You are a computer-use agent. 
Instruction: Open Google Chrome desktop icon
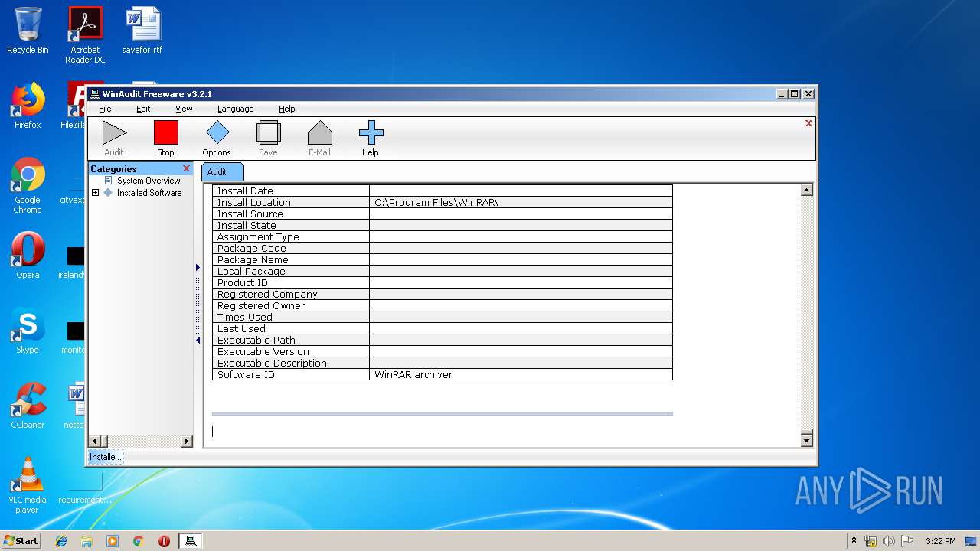click(28, 185)
